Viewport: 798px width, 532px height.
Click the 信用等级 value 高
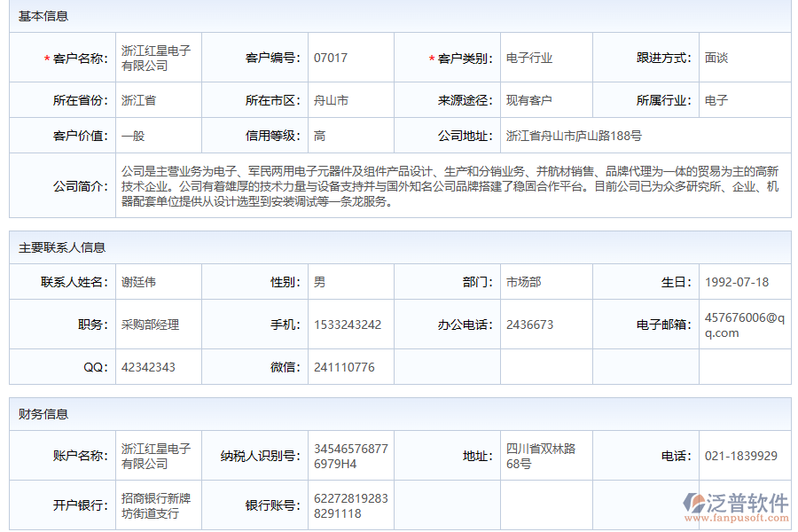click(316, 136)
